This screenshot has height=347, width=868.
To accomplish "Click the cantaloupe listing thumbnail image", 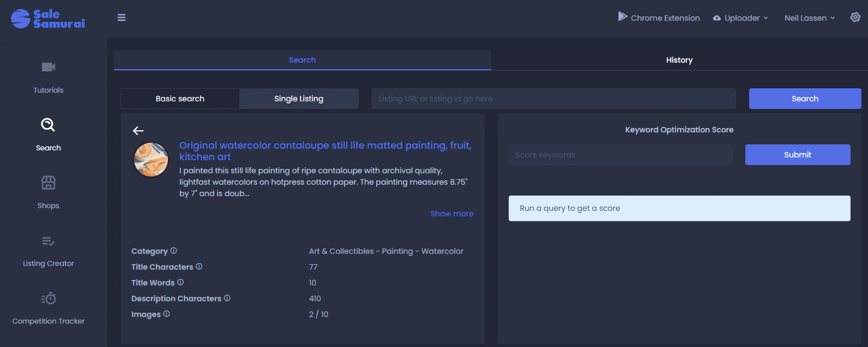I will [x=152, y=160].
